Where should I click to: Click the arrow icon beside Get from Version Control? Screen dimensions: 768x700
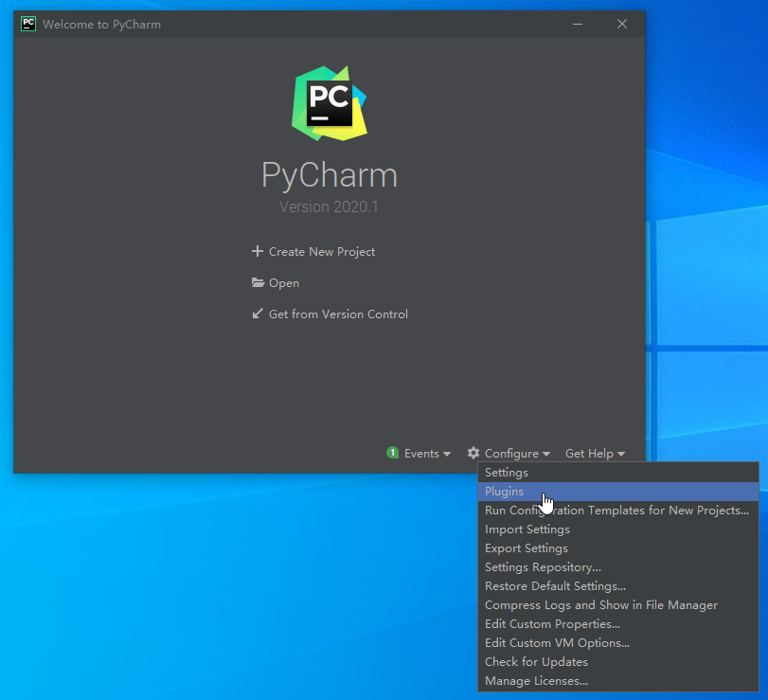[x=258, y=314]
